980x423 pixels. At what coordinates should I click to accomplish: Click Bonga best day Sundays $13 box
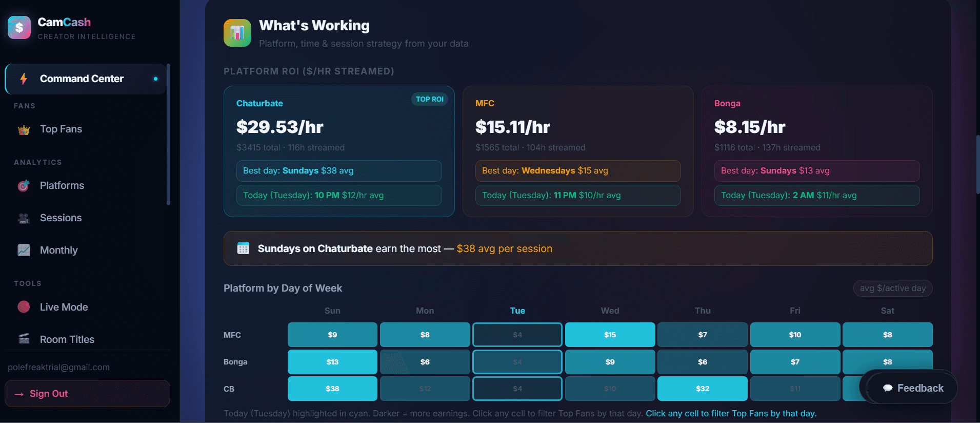coord(817,170)
